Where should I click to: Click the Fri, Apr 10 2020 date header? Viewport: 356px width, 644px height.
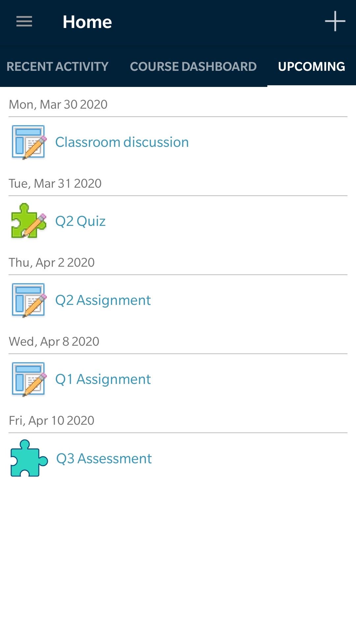tap(51, 421)
